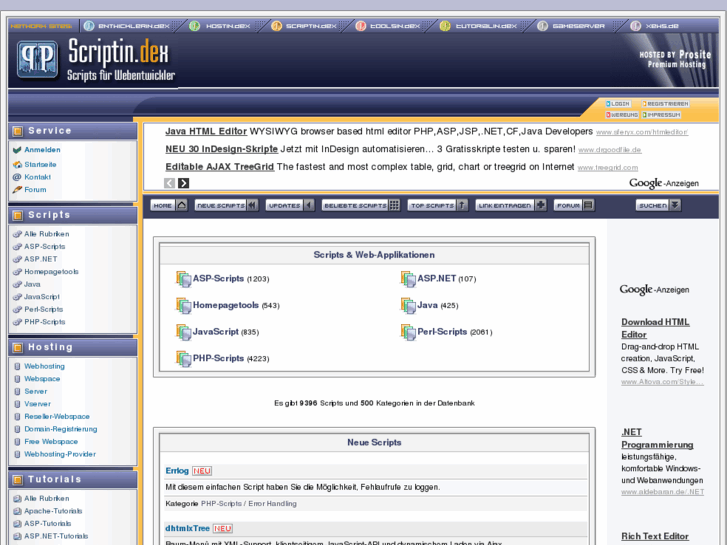
Task: Open ASP.NET-Tutorials sidebar link
Action: tap(56, 536)
